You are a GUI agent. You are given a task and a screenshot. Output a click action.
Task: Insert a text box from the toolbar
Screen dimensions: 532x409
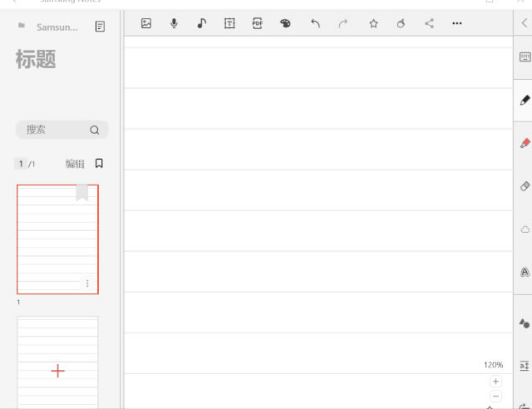pyautogui.click(x=229, y=23)
